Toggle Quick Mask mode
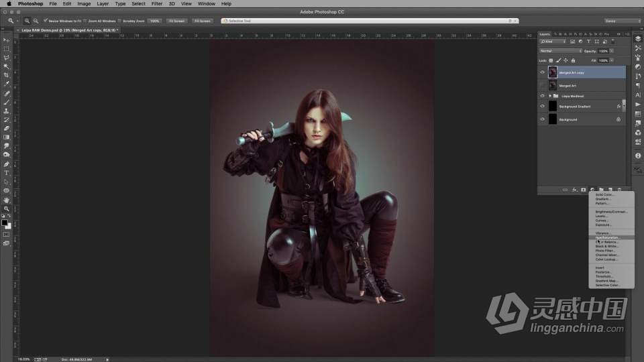644x362 pixels. pos(6,235)
